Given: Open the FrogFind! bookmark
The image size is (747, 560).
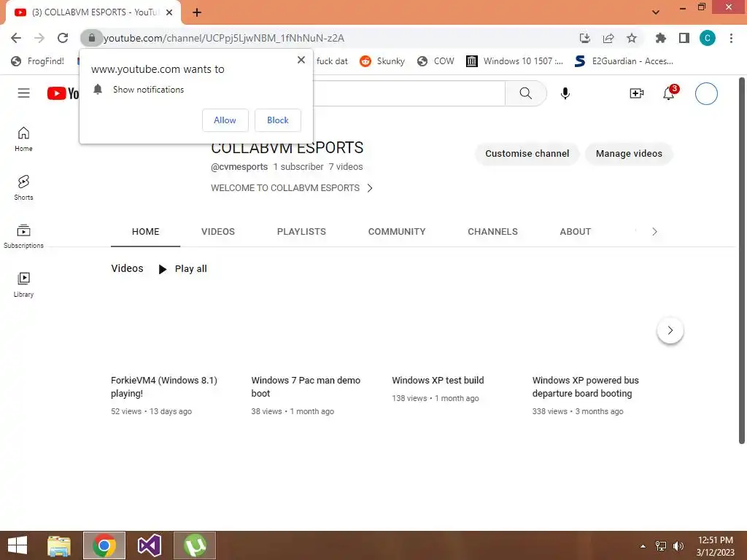Looking at the screenshot, I should pos(38,61).
